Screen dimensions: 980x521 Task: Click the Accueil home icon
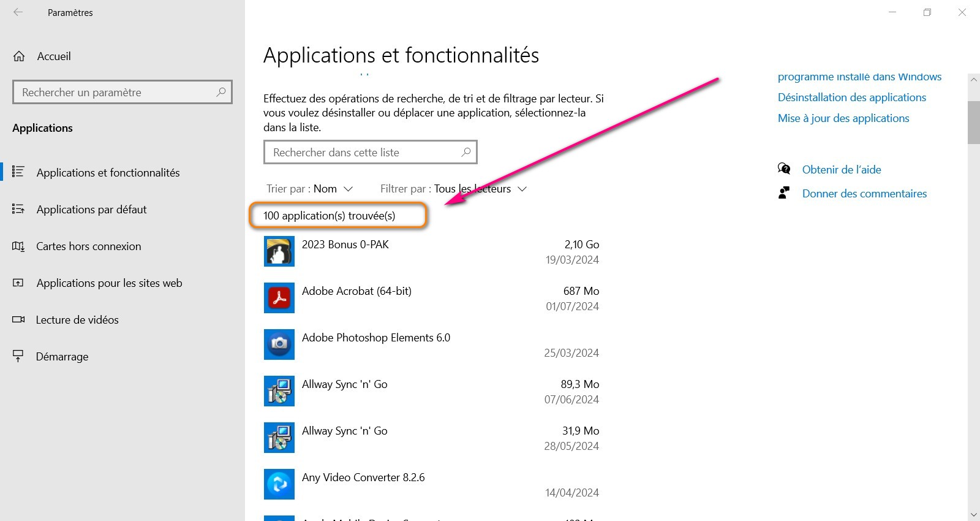click(19, 56)
